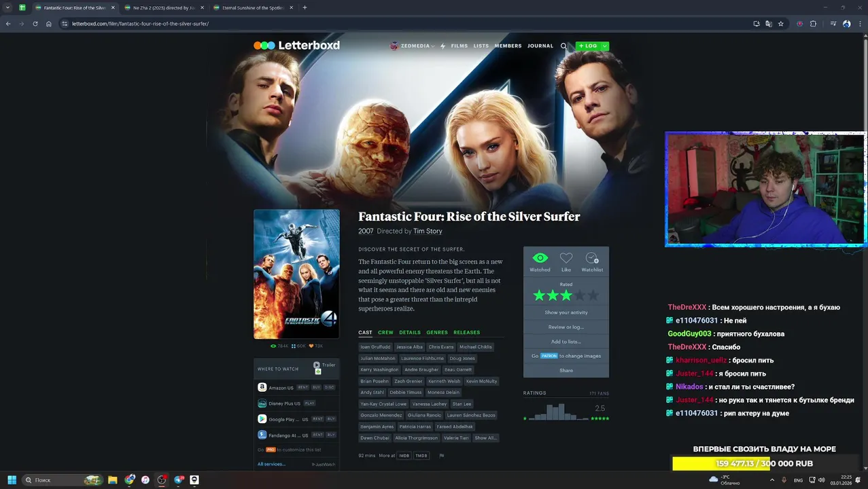Open the activity lightning bolt icon
The width and height of the screenshot is (868, 489).
tap(442, 46)
